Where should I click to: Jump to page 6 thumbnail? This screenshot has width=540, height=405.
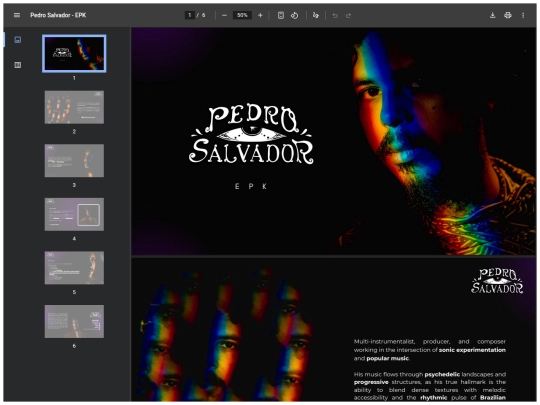74,321
